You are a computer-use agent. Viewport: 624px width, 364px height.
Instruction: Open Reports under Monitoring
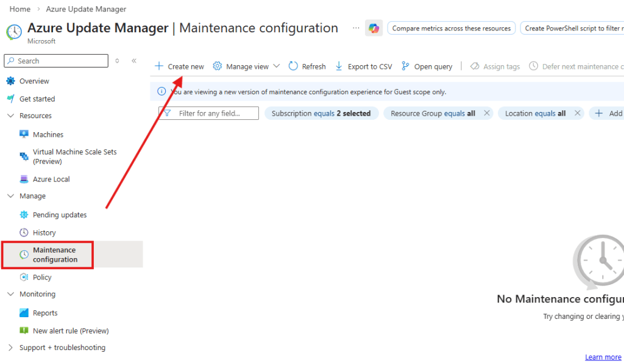pyautogui.click(x=45, y=313)
